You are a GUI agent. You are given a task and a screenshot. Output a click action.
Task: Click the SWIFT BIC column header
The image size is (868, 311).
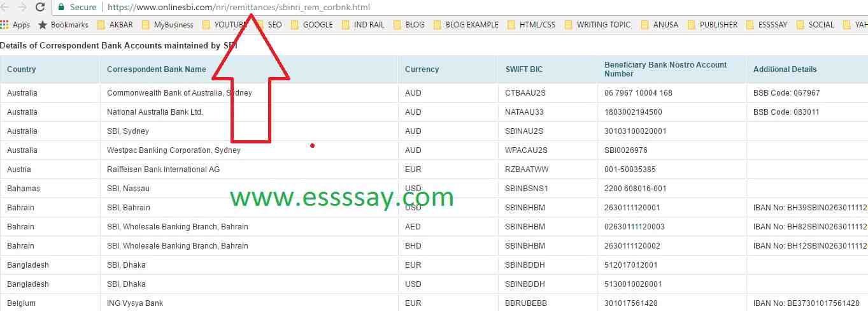(x=548, y=69)
